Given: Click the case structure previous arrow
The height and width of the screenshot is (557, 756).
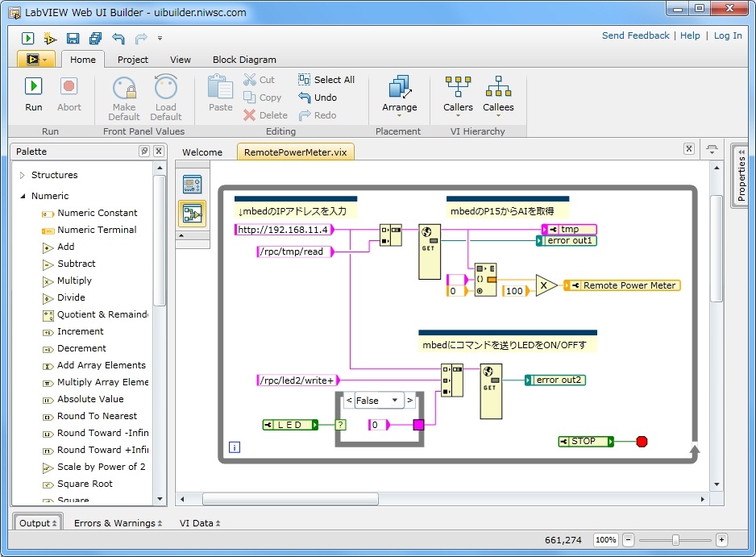Looking at the screenshot, I should click(349, 401).
